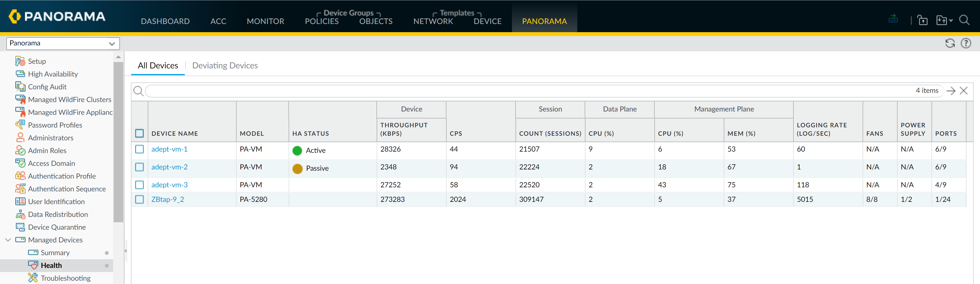Open the MONITOR top menu

265,21
